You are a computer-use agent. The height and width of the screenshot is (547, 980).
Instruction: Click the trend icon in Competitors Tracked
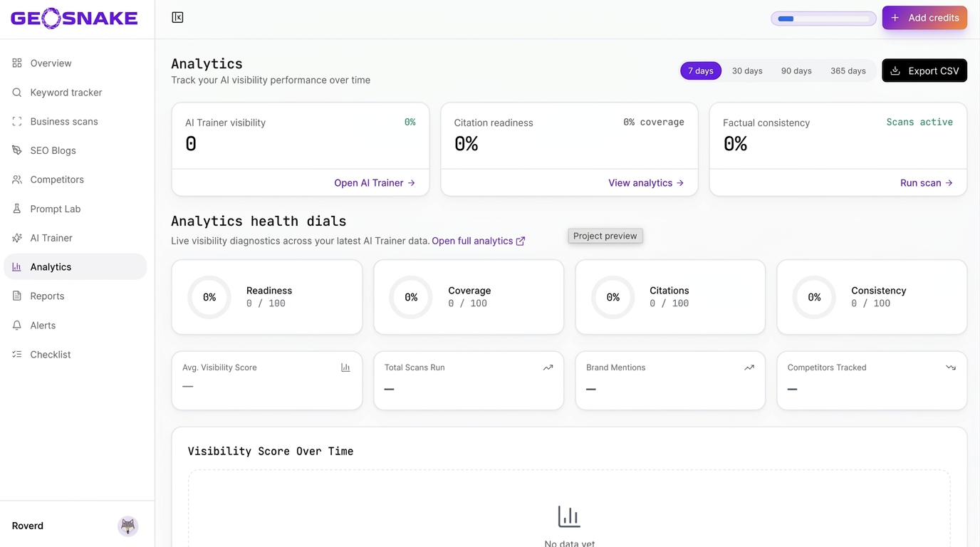(x=951, y=368)
